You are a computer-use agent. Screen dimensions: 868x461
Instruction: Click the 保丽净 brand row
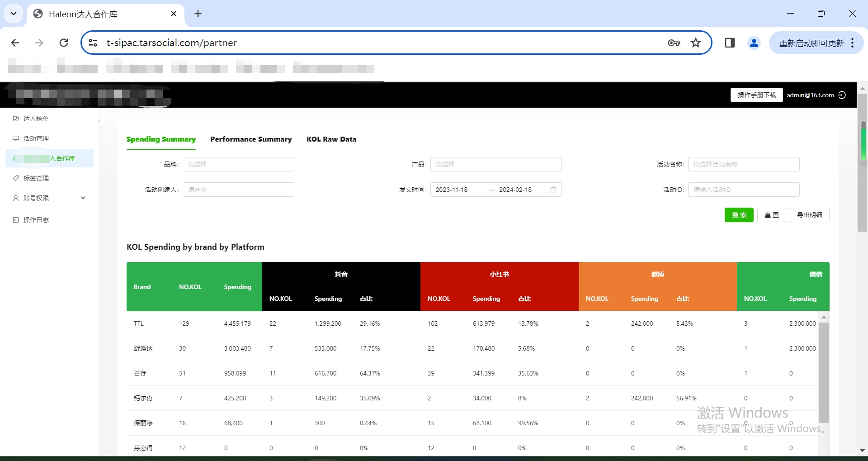(x=472, y=423)
